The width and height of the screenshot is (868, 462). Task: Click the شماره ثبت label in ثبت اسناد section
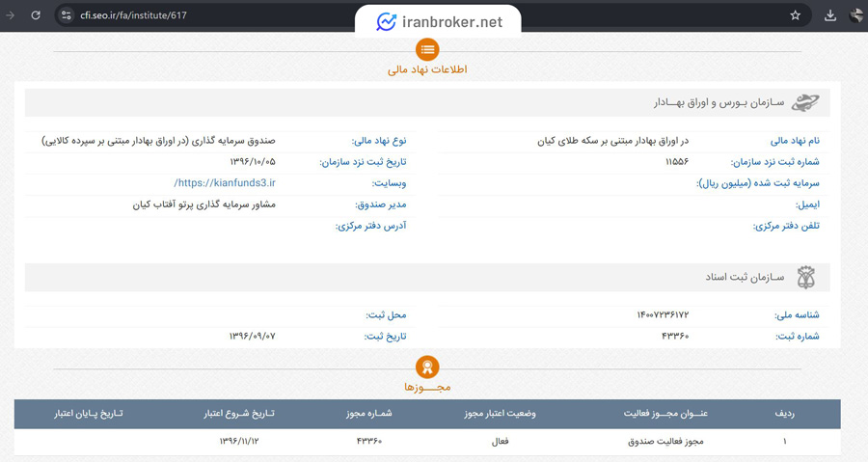pos(798,337)
